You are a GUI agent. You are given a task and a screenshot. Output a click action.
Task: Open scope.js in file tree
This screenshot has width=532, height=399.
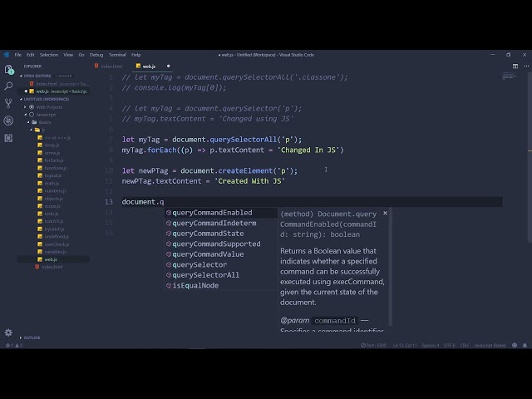[x=54, y=206]
